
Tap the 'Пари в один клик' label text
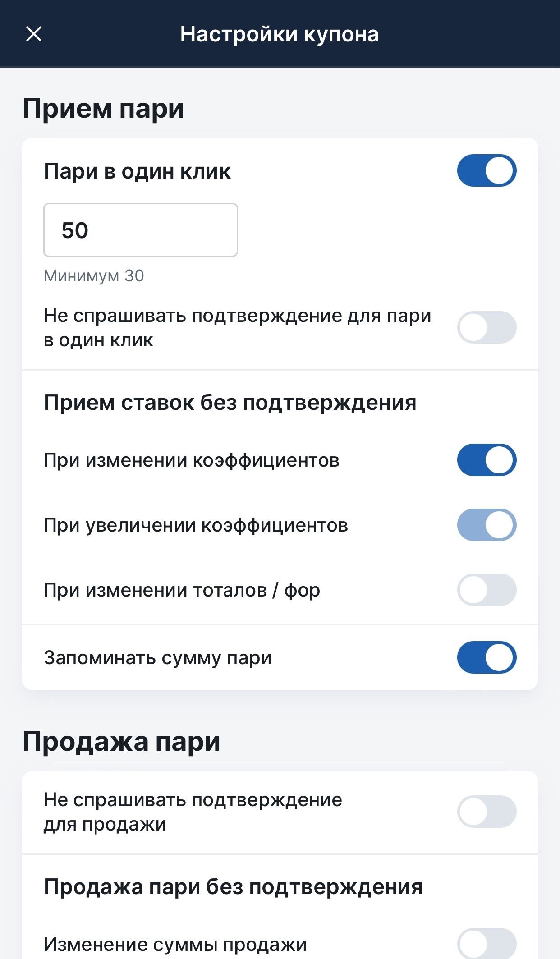click(137, 171)
